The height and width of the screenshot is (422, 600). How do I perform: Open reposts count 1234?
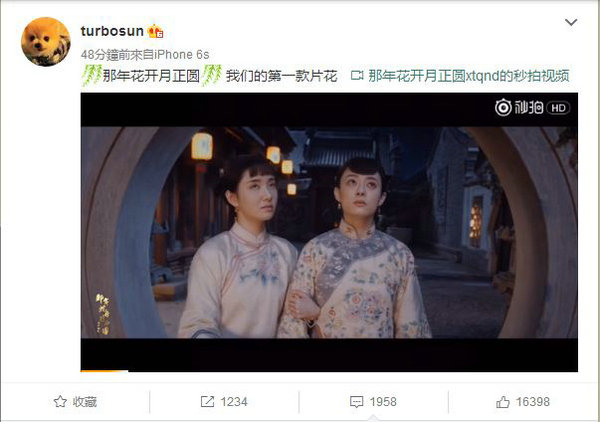pos(234,402)
